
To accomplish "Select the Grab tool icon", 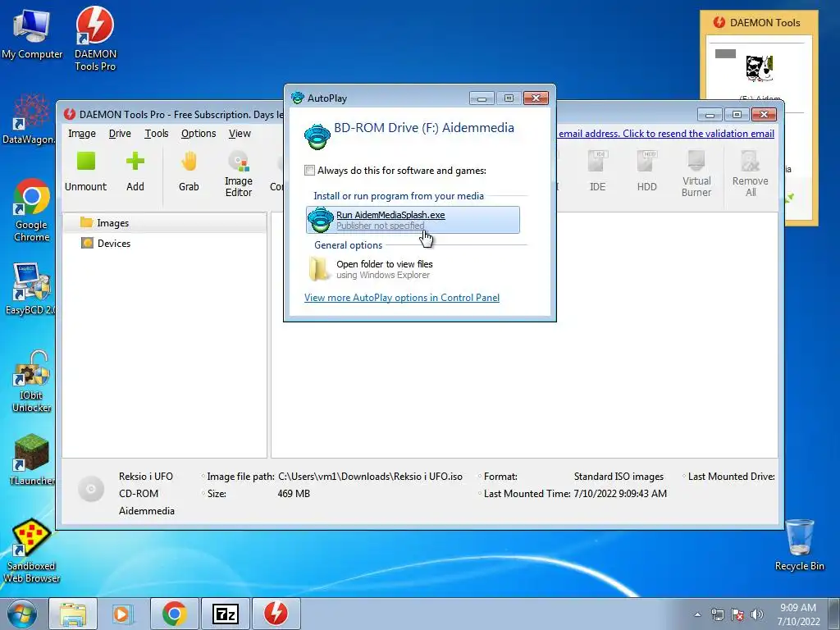I will pos(189,172).
